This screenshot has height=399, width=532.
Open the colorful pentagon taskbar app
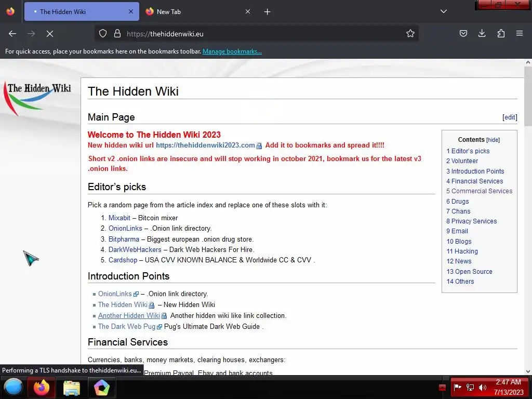(x=102, y=387)
